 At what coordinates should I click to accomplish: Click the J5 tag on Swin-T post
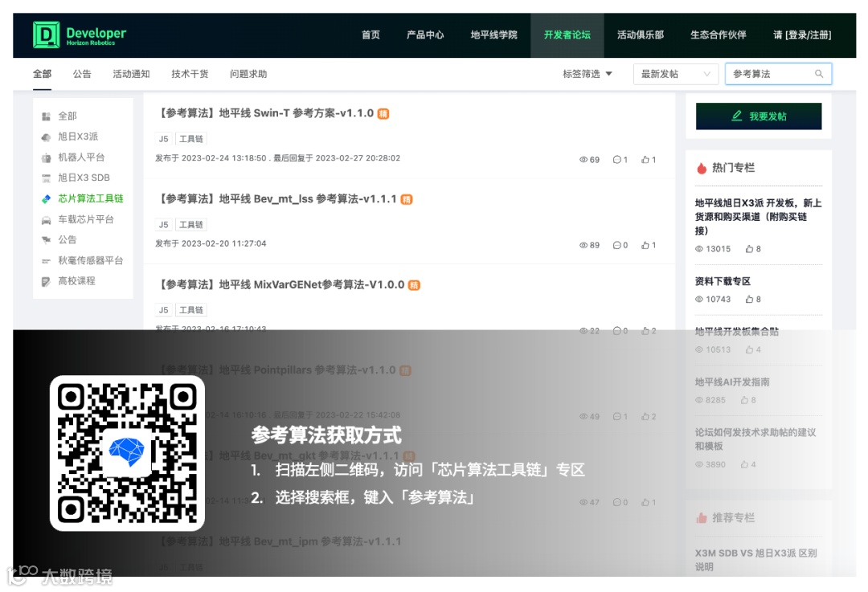163,139
